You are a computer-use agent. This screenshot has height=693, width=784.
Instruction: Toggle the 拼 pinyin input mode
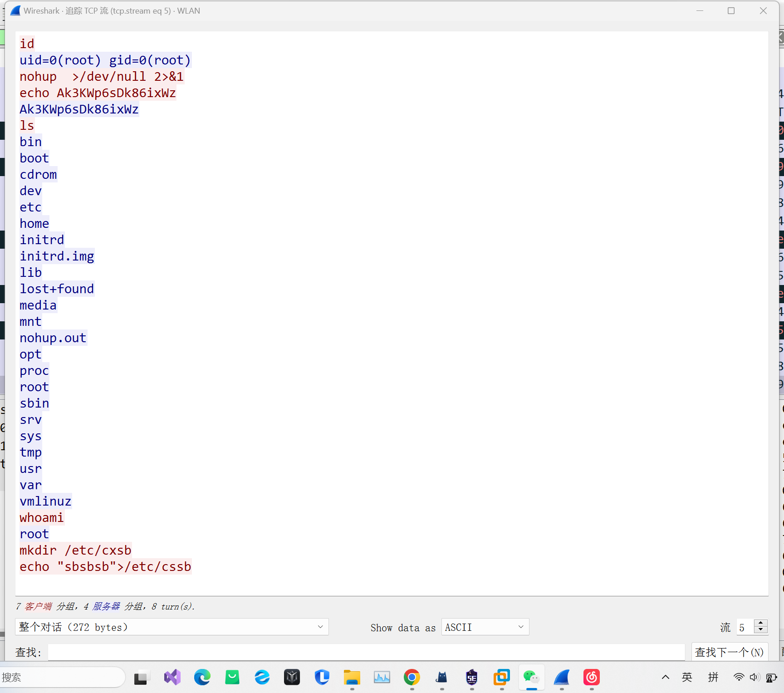pyautogui.click(x=713, y=678)
